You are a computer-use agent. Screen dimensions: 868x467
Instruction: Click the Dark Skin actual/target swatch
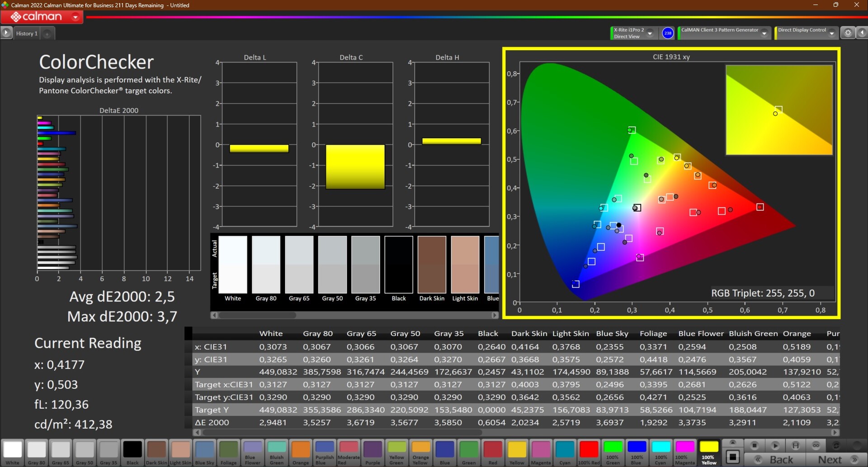tap(432, 265)
